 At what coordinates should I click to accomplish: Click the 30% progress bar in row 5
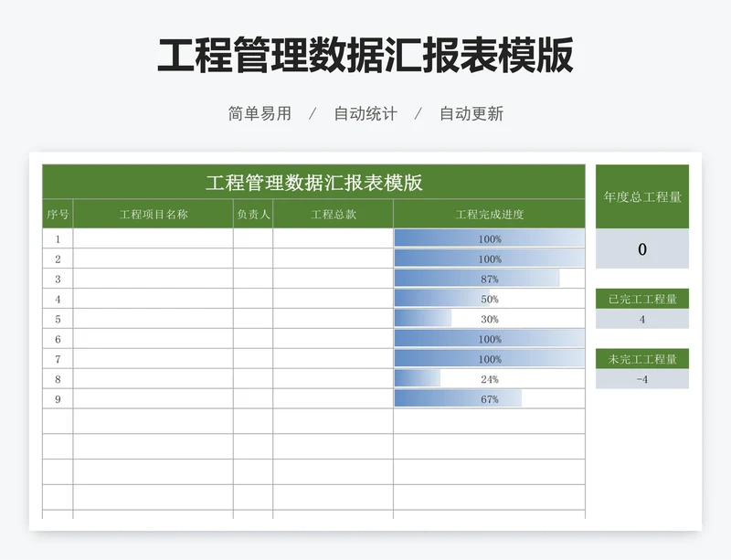(x=423, y=319)
